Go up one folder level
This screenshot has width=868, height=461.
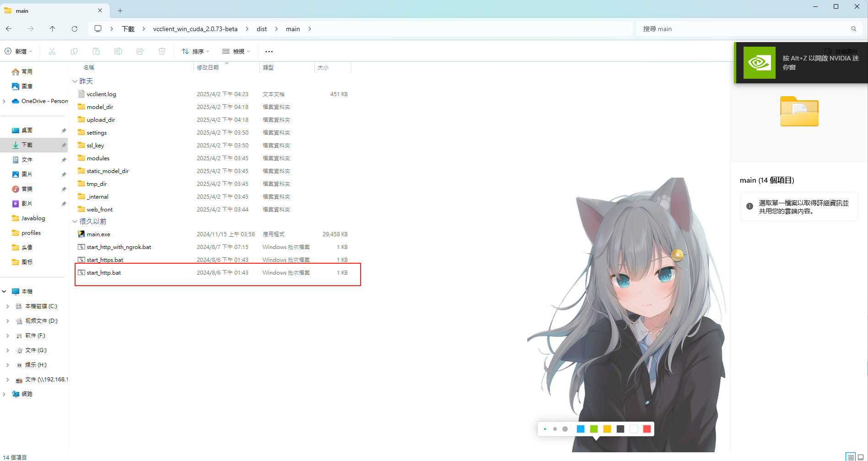click(x=53, y=29)
